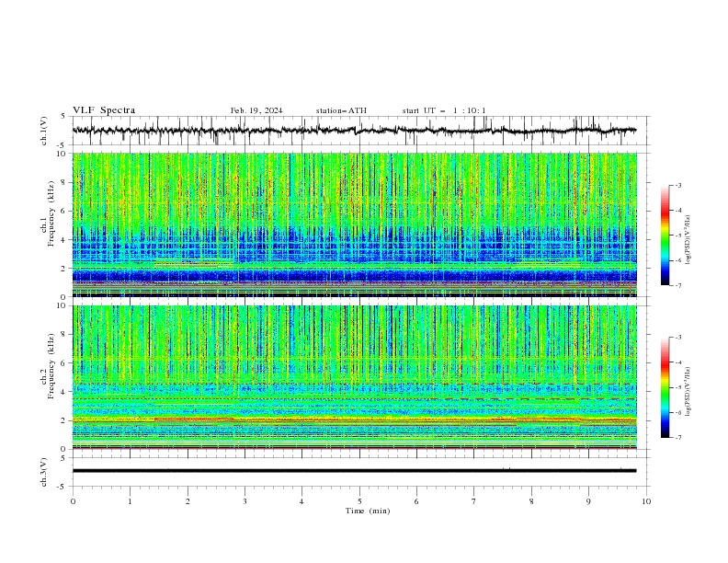Click the ch.1 frequency spectrogram panel
Screen dimensions: 728x563
coord(355,224)
